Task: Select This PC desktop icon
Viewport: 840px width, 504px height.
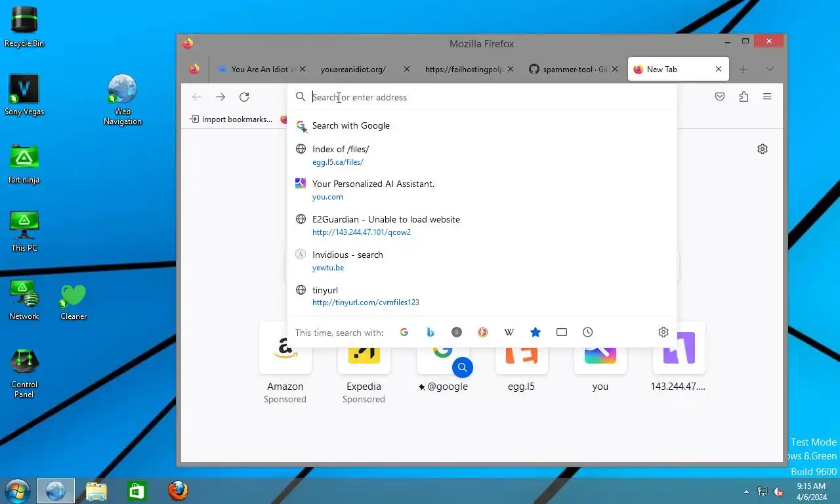Action: tap(24, 232)
